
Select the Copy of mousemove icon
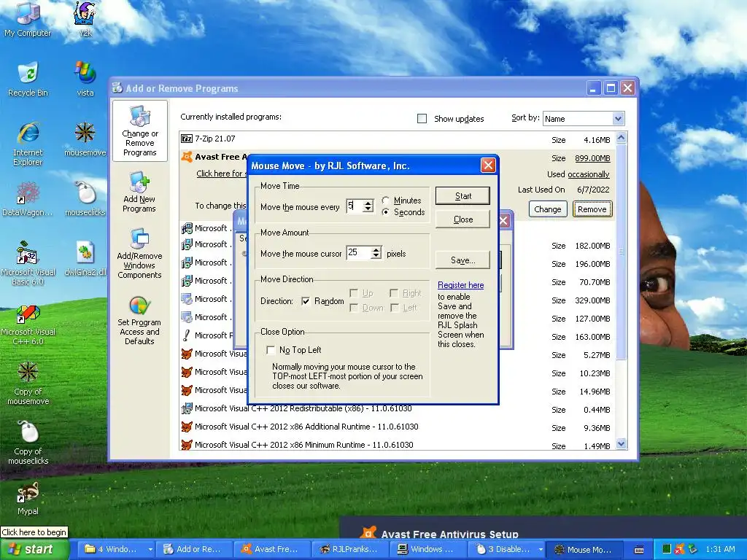[28, 382]
